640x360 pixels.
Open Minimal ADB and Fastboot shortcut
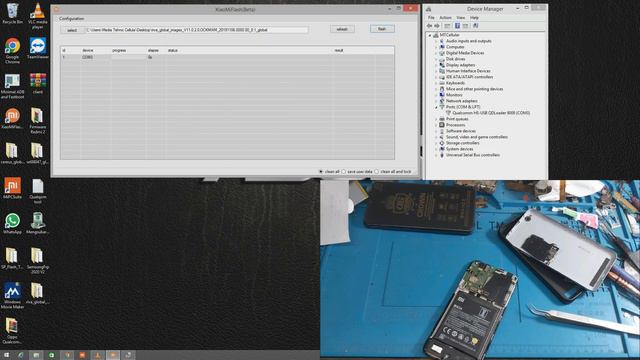click(12, 86)
